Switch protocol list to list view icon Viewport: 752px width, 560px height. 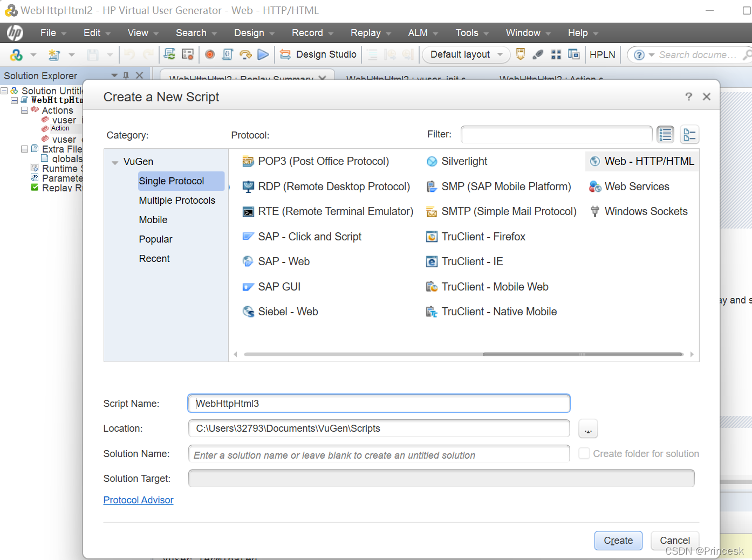[665, 134]
